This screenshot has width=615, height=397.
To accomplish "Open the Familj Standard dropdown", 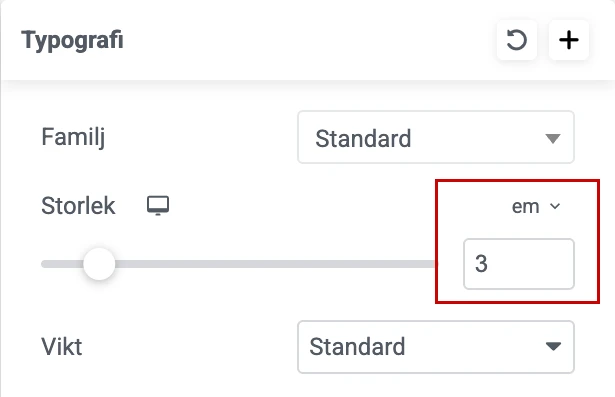I will (x=436, y=137).
